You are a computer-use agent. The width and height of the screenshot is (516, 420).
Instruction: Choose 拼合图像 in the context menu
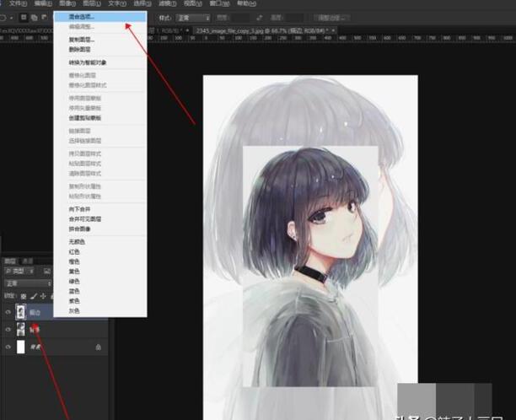pos(100,229)
